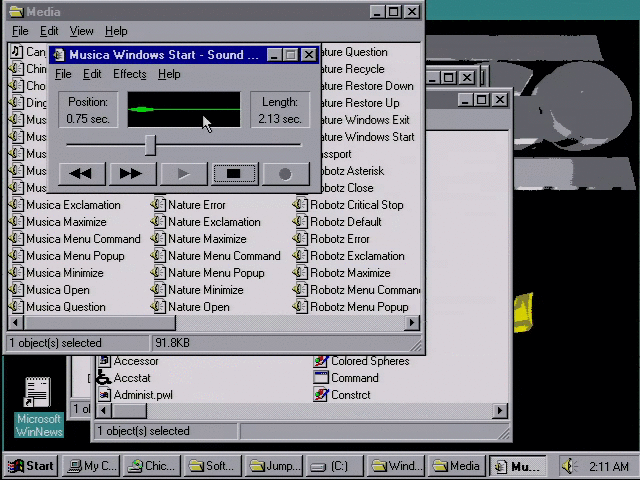Click the volume speaker tray icon
640x480 pixels.
coord(569,466)
